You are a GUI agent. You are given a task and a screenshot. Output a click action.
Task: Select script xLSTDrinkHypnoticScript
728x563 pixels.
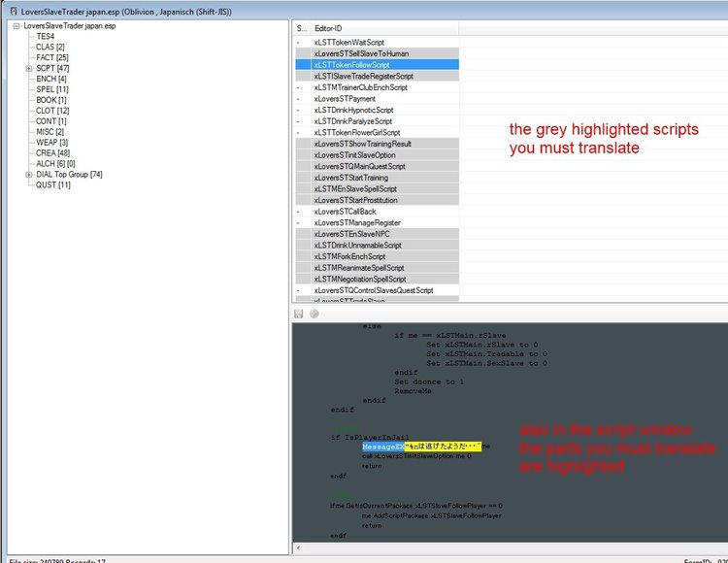(377, 110)
